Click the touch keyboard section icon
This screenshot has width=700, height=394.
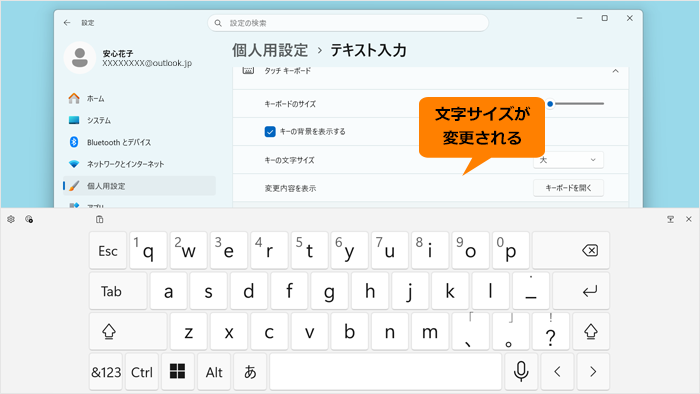pos(248,71)
